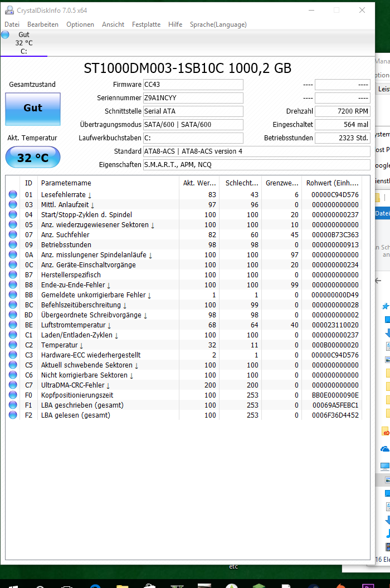
Task: Click status orb of Herstellerspezifisch row
Action: (13, 275)
